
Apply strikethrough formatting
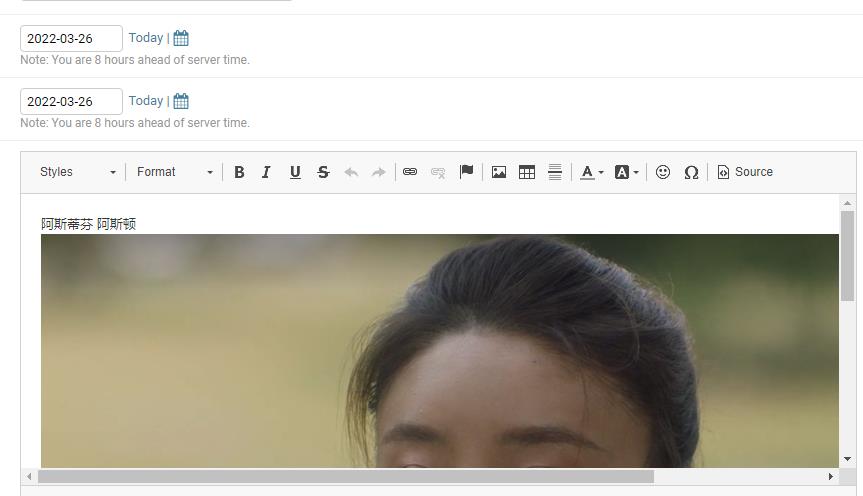pyautogui.click(x=323, y=172)
